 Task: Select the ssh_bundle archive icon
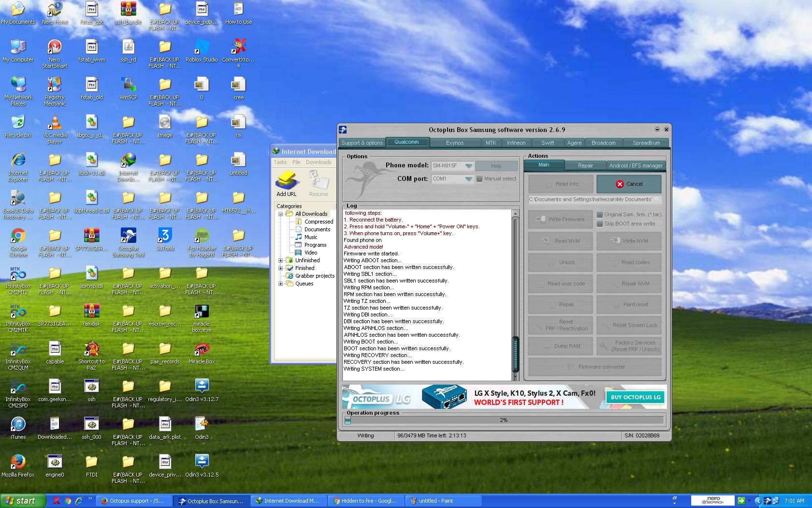[128, 13]
